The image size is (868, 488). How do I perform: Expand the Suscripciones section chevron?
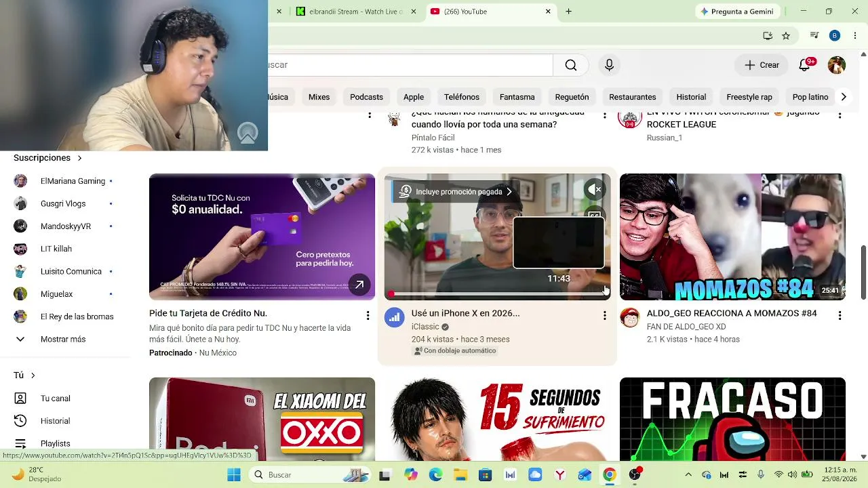[79, 158]
